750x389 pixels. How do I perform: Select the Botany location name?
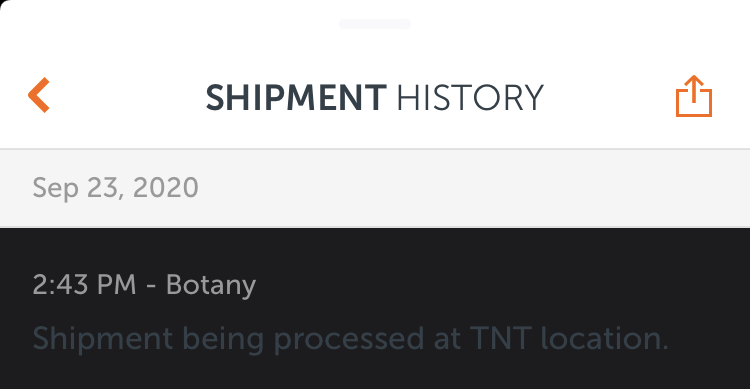pyautogui.click(x=211, y=286)
